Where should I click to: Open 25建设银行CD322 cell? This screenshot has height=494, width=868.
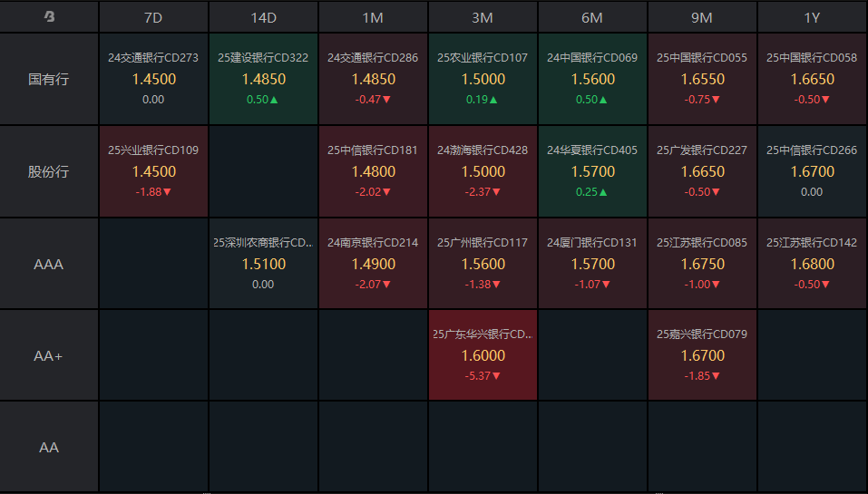pyautogui.click(x=264, y=79)
